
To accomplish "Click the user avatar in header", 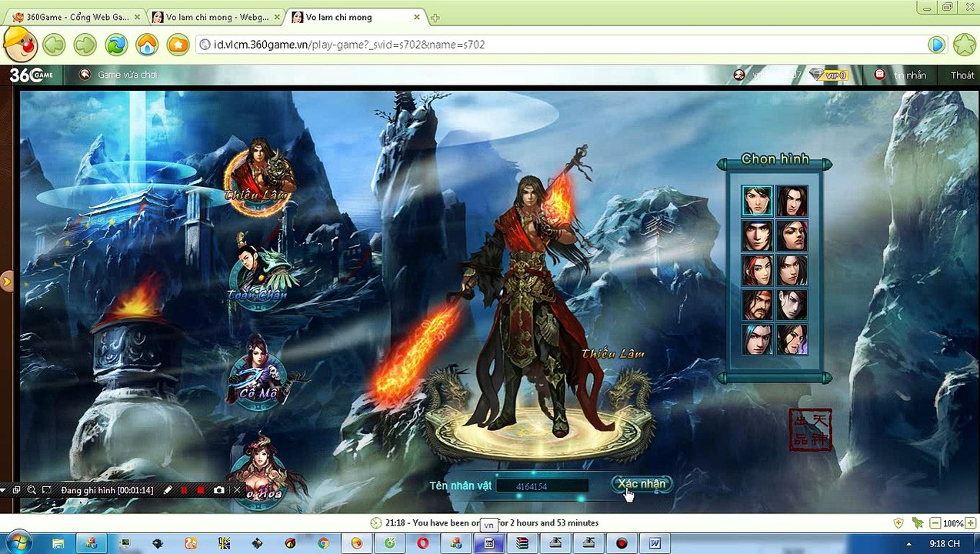I will coord(739,75).
